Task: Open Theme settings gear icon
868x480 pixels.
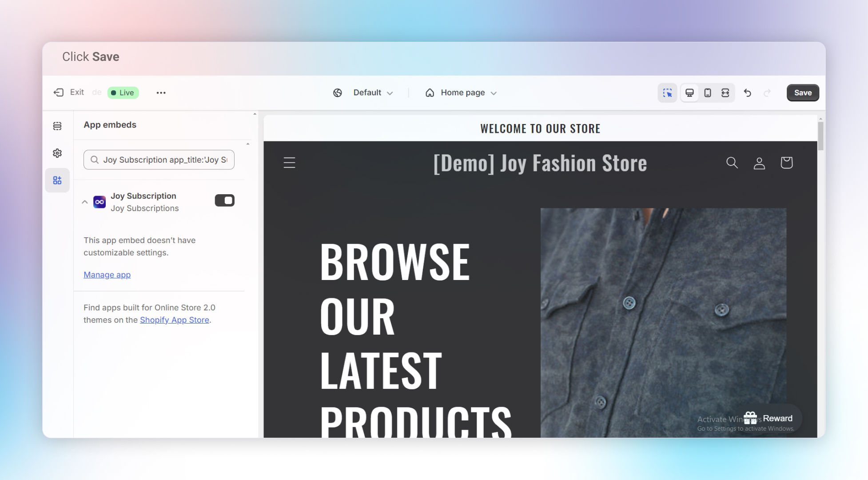Action: 57,153
